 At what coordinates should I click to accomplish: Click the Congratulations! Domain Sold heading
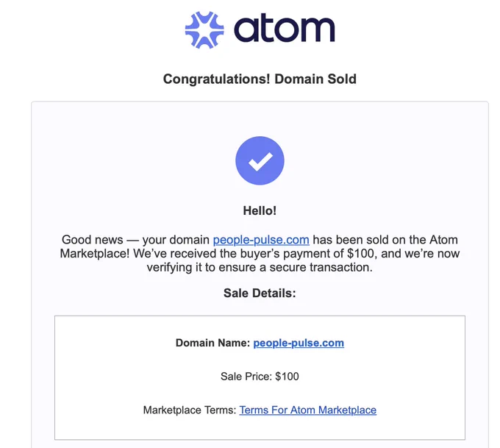260,79
